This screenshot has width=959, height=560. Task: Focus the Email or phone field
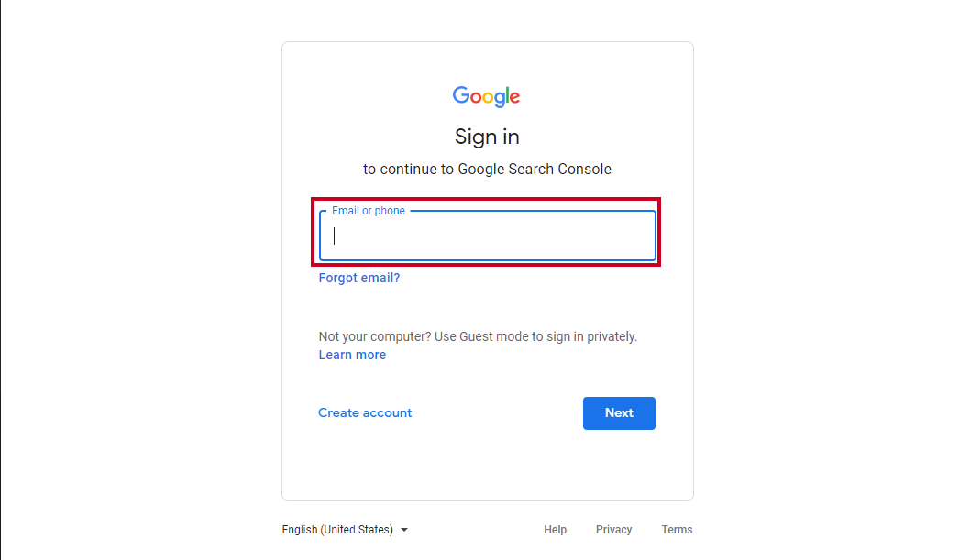(x=488, y=236)
